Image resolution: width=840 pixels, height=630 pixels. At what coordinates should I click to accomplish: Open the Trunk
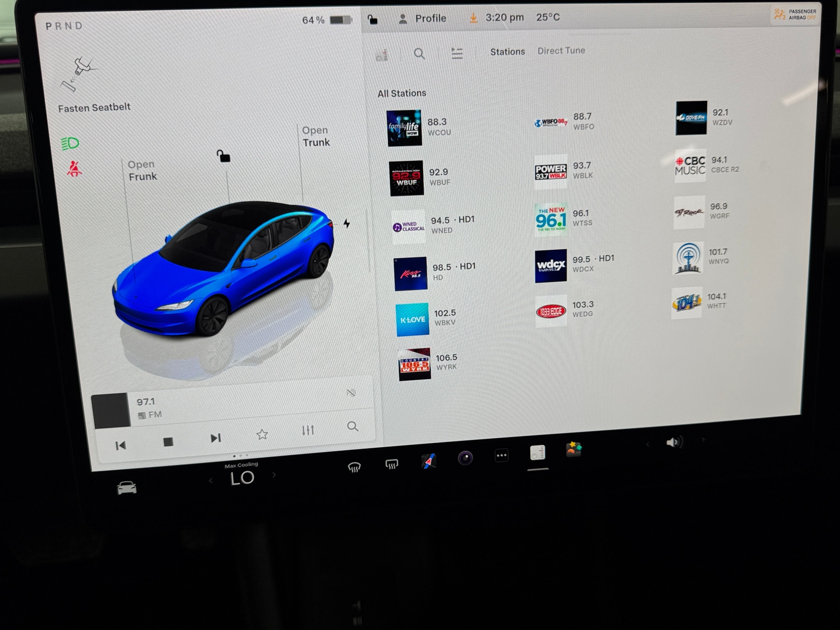click(314, 136)
